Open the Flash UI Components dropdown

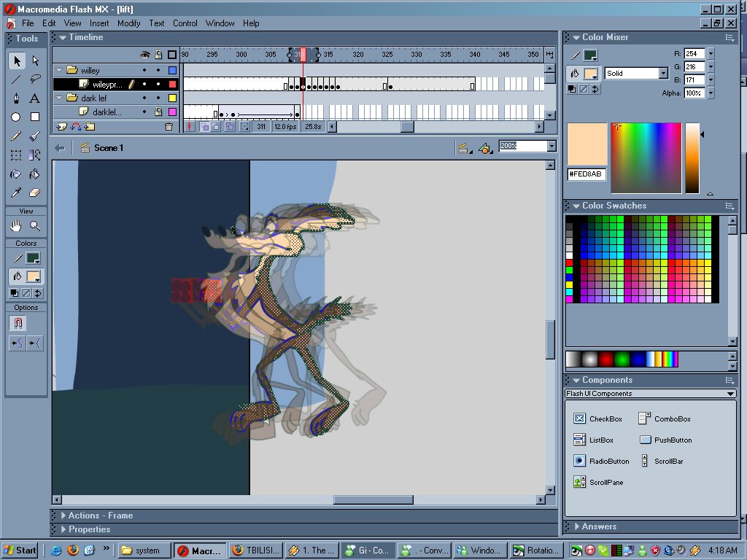[730, 394]
